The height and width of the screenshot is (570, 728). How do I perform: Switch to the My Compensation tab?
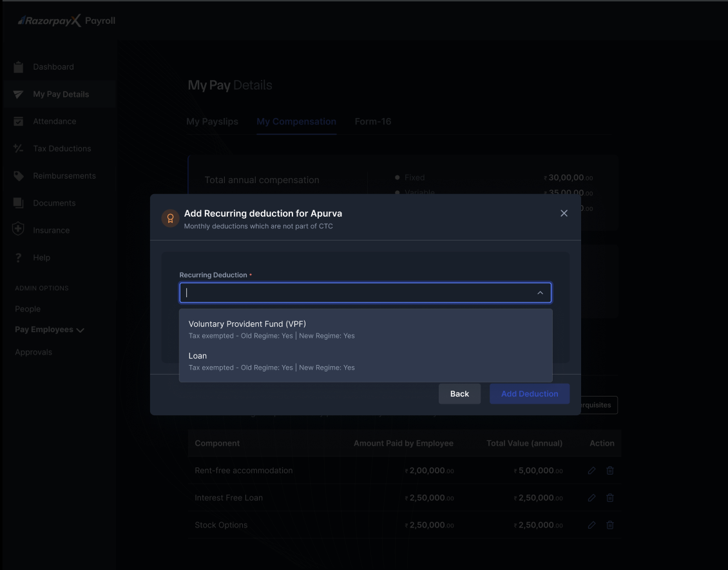296,122
